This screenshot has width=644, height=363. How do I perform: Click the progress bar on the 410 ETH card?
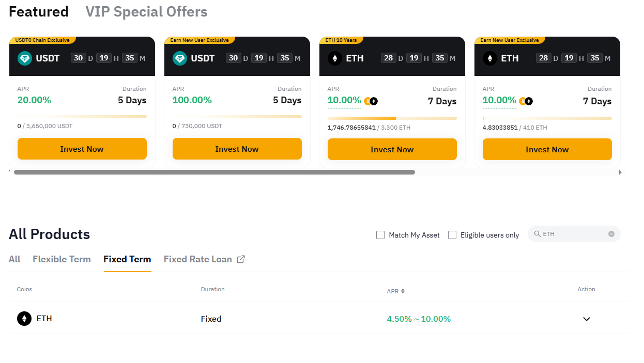click(x=547, y=118)
